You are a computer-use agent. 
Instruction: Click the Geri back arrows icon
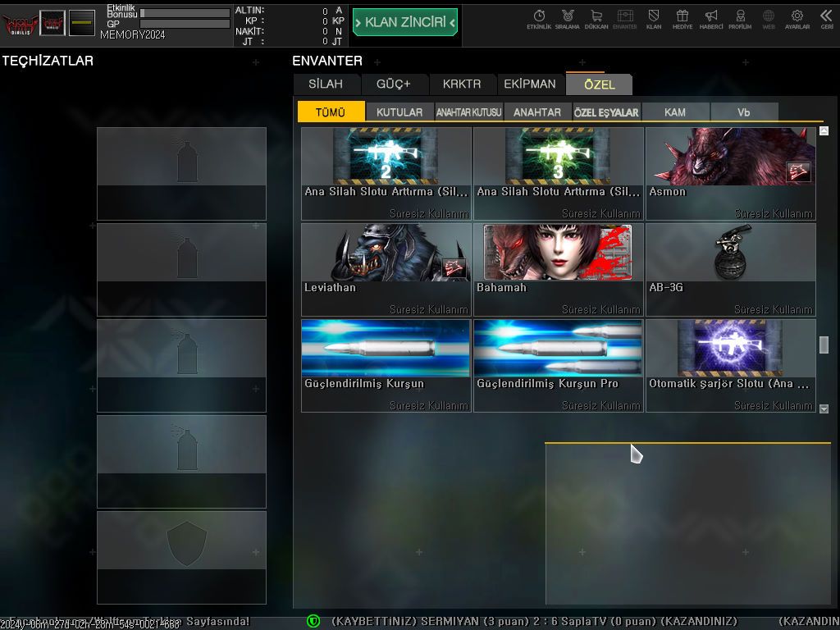pos(827,20)
